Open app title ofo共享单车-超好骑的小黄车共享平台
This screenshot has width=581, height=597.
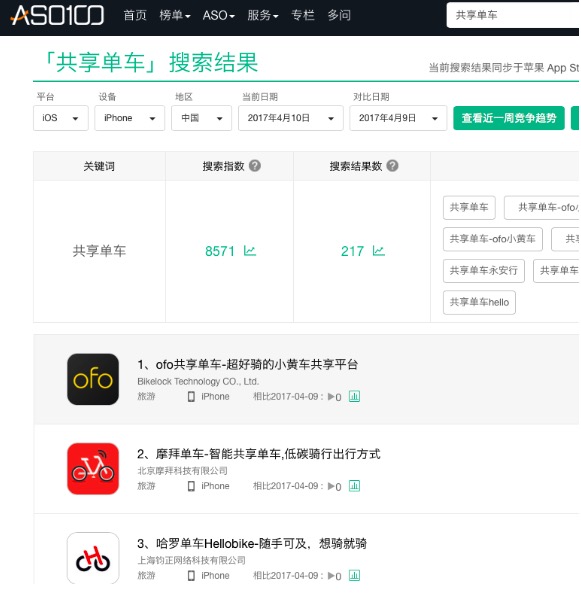247,364
